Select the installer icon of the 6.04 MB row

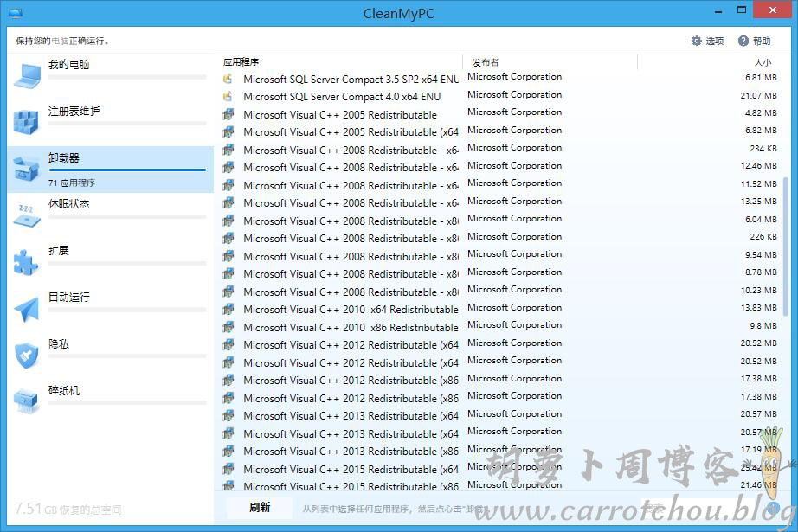point(228,221)
